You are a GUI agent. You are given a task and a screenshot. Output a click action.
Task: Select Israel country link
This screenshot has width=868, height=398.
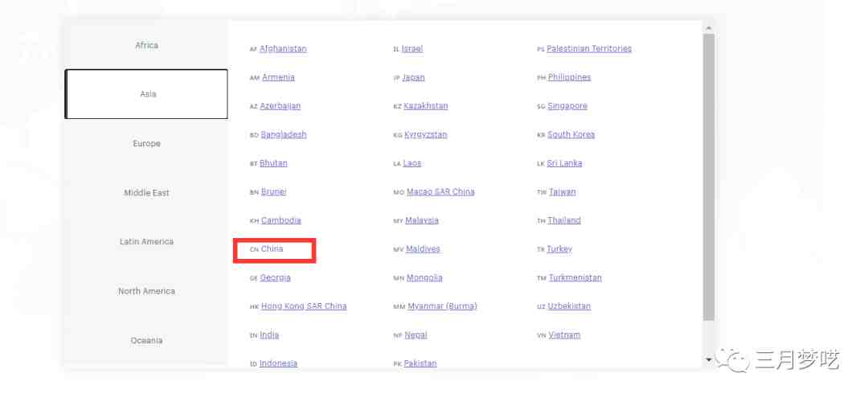[x=411, y=49]
